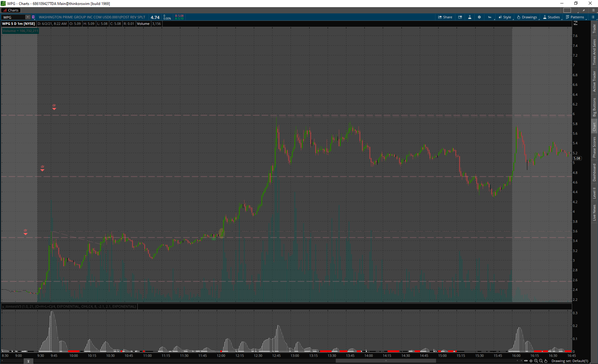The height and width of the screenshot is (364, 598).
Task: Expand the WPG symbol dropdown arrow
Action: 28,17
